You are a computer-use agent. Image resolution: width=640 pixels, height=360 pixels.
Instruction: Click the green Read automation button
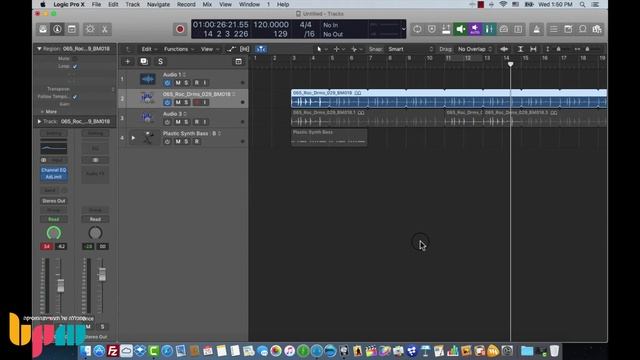53,219
